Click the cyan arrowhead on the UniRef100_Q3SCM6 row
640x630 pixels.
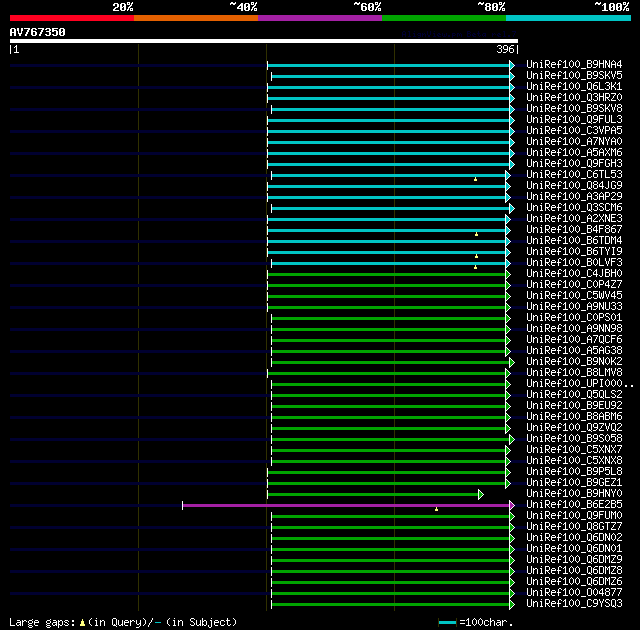point(512,209)
